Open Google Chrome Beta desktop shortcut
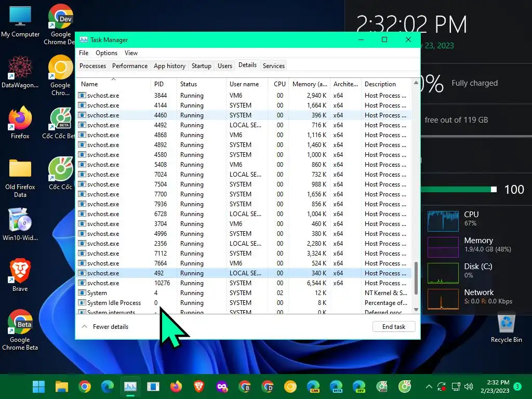 20,330
